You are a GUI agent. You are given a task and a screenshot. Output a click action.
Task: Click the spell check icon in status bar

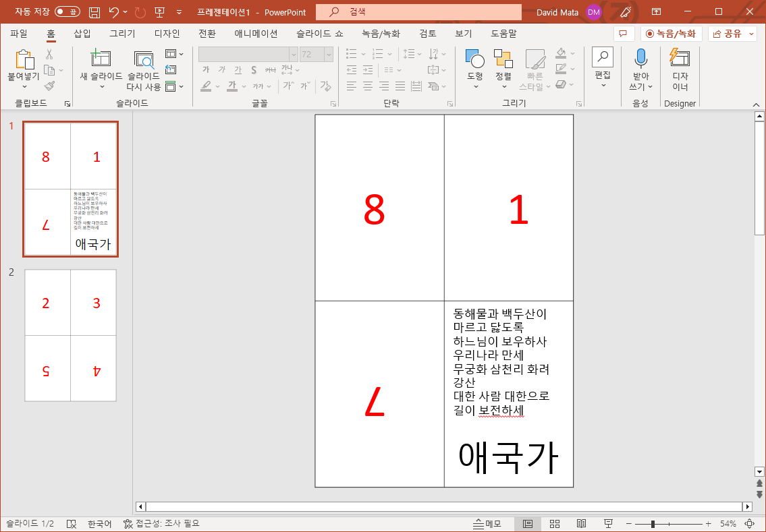pyautogui.click(x=72, y=524)
